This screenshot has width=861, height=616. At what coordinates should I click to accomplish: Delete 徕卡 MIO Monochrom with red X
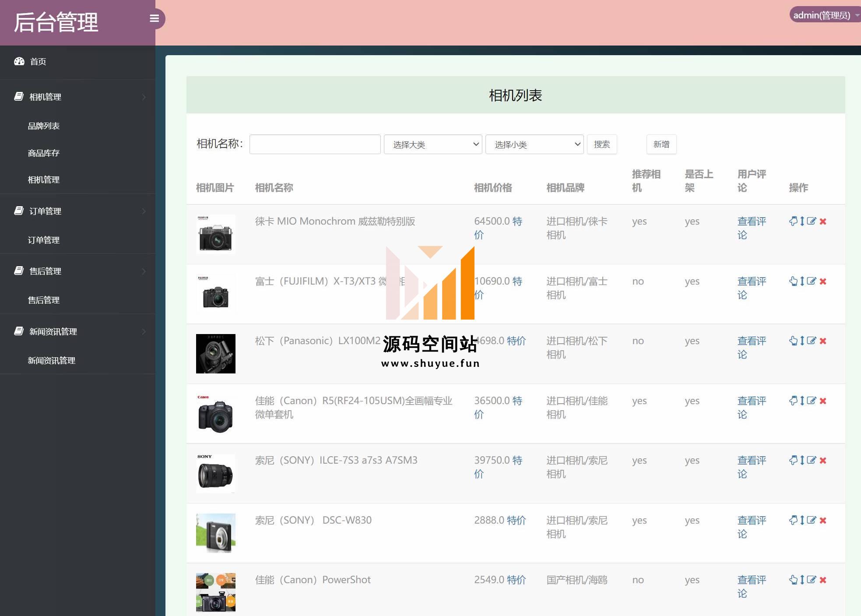click(x=823, y=222)
